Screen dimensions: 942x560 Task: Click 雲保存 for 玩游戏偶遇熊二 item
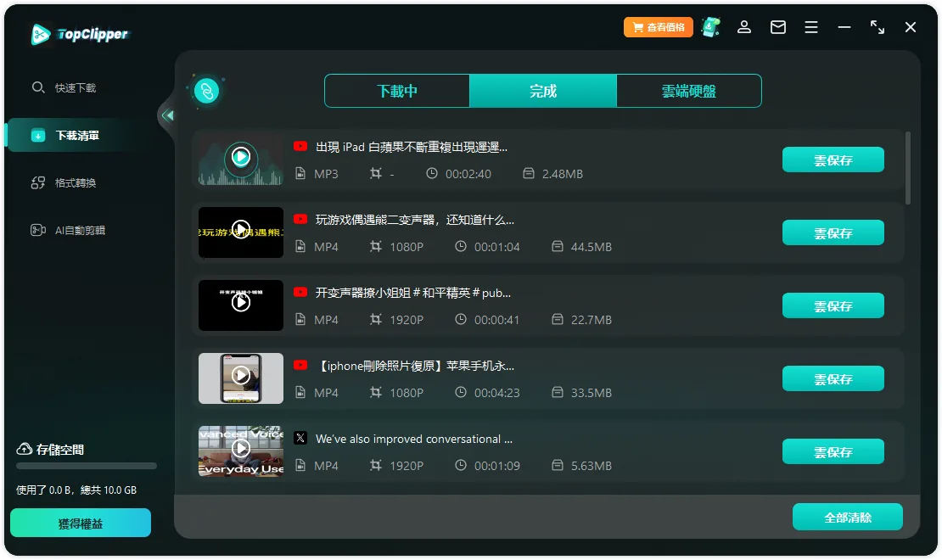pyautogui.click(x=833, y=233)
